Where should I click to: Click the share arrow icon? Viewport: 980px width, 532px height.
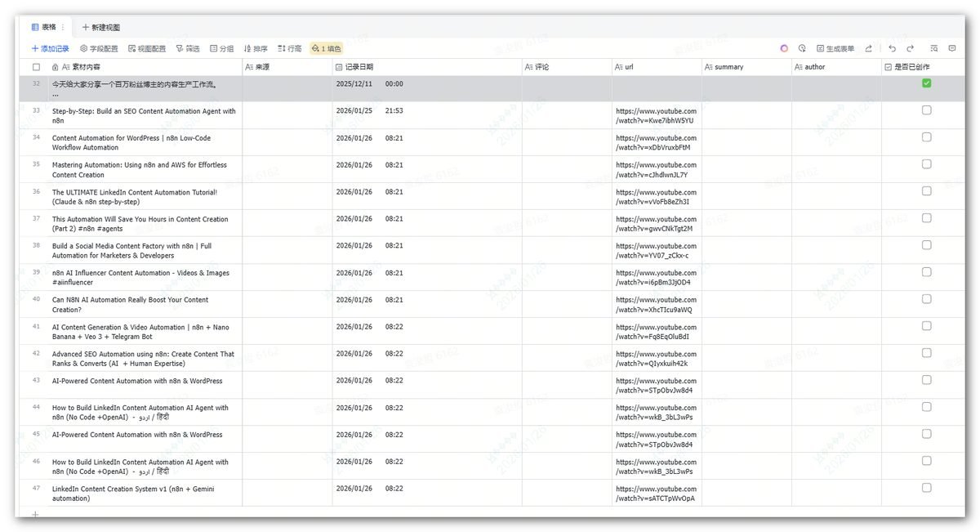tap(868, 48)
